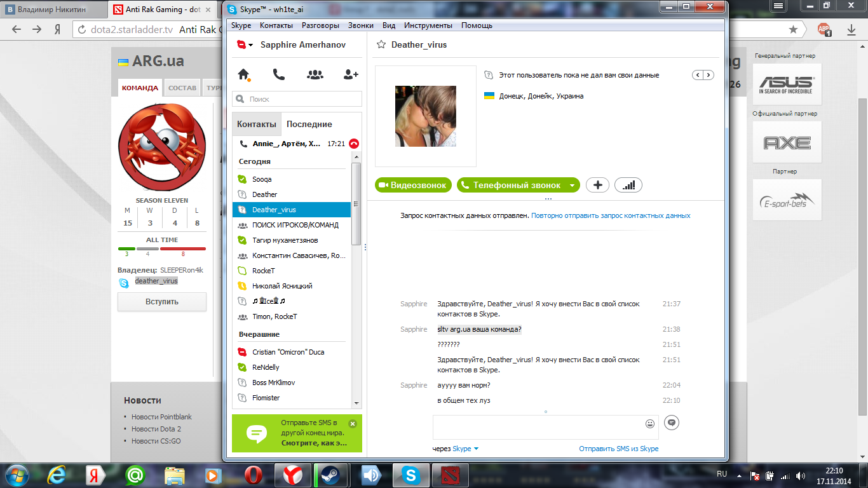Select the Boss MrKlimov contact
The width and height of the screenshot is (868, 488).
point(292,383)
